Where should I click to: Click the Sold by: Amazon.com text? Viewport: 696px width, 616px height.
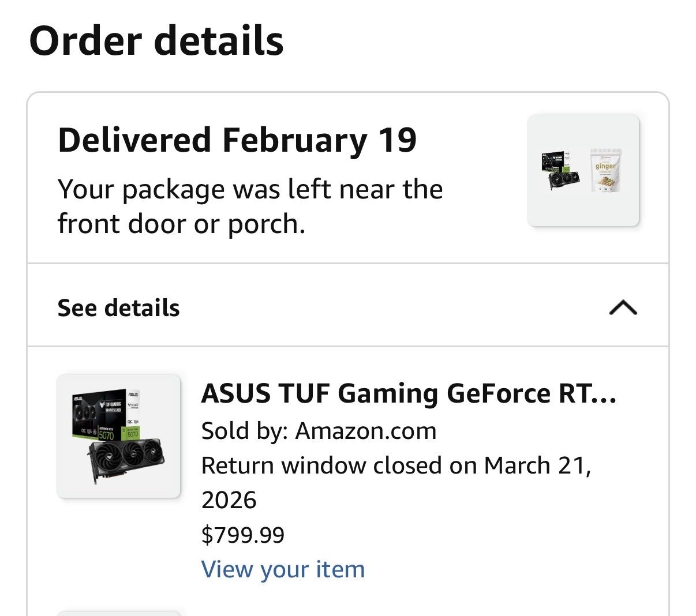[x=319, y=431]
